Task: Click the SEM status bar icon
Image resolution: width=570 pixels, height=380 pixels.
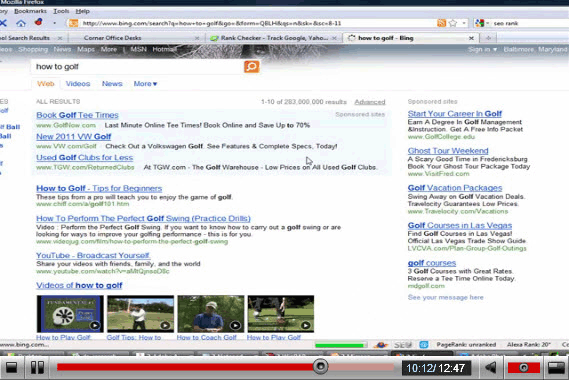Action: point(403,345)
